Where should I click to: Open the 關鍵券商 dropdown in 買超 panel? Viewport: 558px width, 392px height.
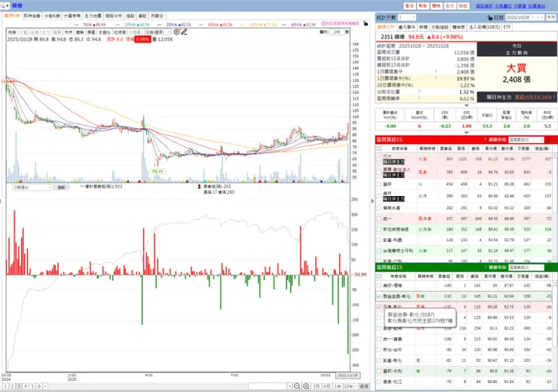point(526,139)
